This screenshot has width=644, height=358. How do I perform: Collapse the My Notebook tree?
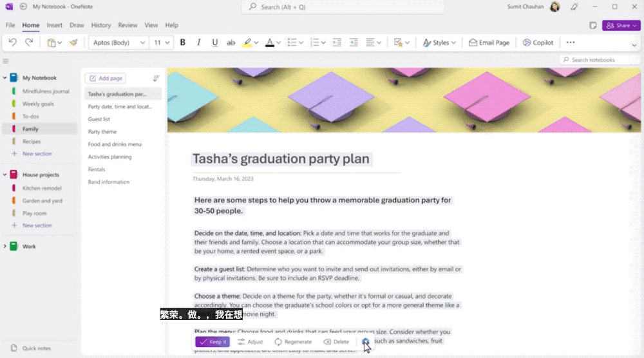[x=5, y=78]
